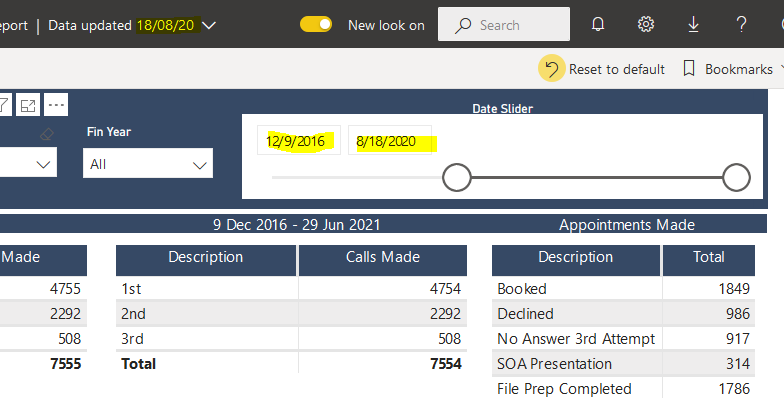
Task: Toggle the New look on switch
Action: (x=316, y=24)
